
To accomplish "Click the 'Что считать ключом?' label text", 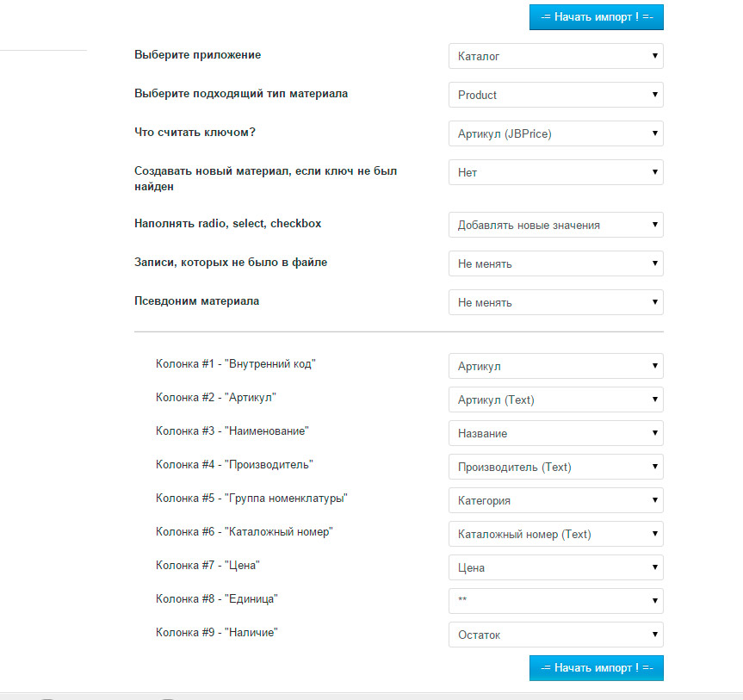I will 195,132.
